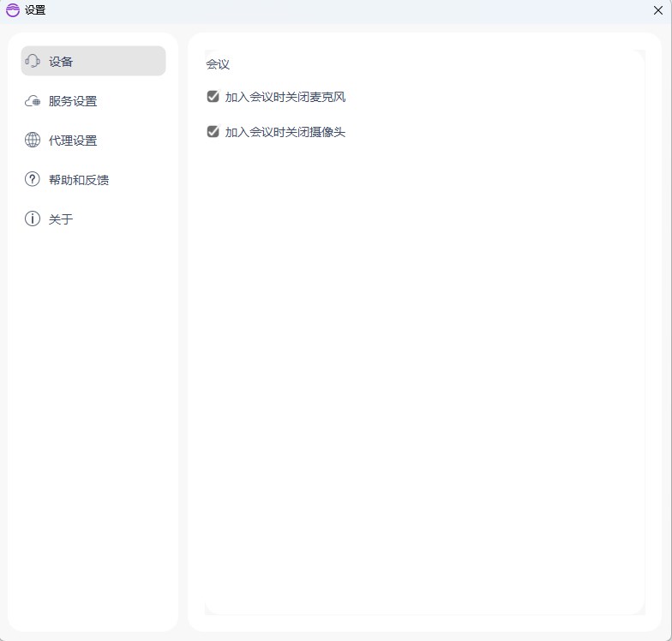The height and width of the screenshot is (641, 672).
Task: Open the 服务设置 section
Action: tap(73, 101)
